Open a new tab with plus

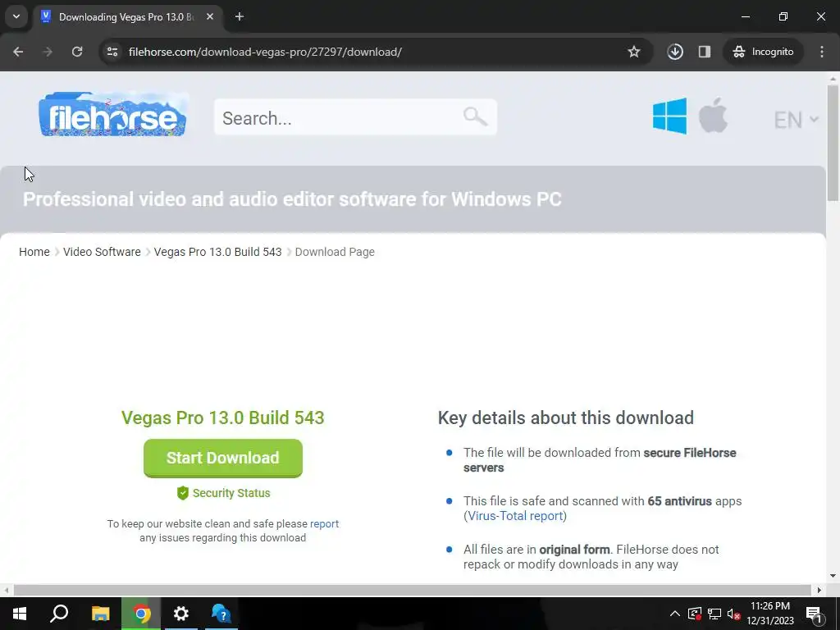(x=240, y=16)
